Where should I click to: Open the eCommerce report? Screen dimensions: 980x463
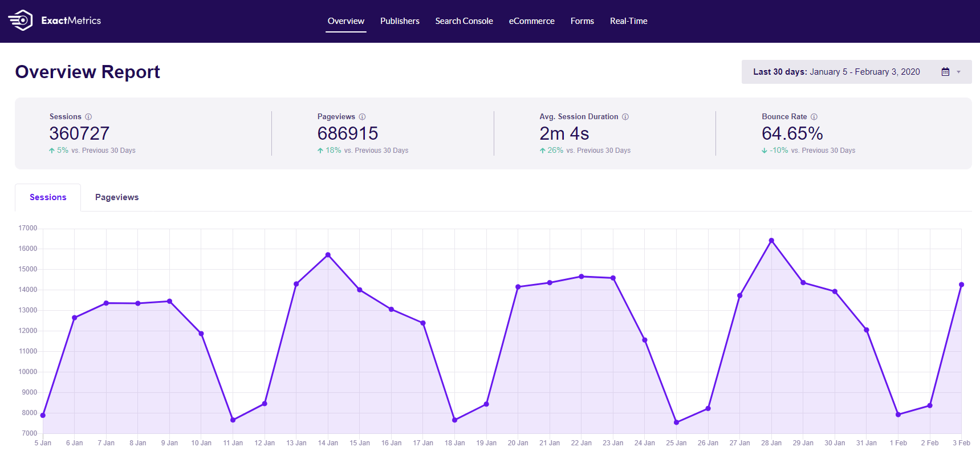[x=531, y=21]
